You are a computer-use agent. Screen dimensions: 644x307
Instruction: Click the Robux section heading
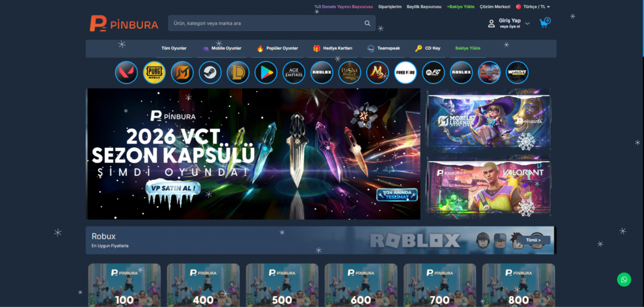[x=103, y=236]
